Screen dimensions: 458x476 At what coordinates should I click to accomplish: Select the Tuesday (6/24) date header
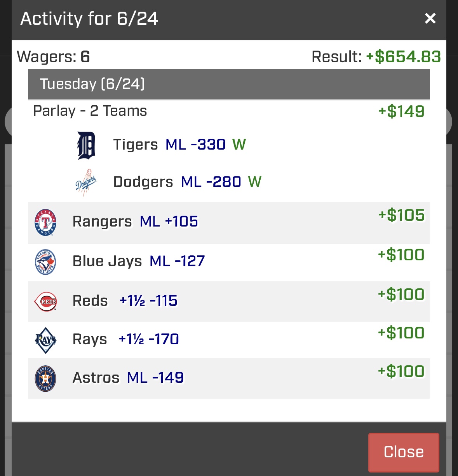point(229,84)
